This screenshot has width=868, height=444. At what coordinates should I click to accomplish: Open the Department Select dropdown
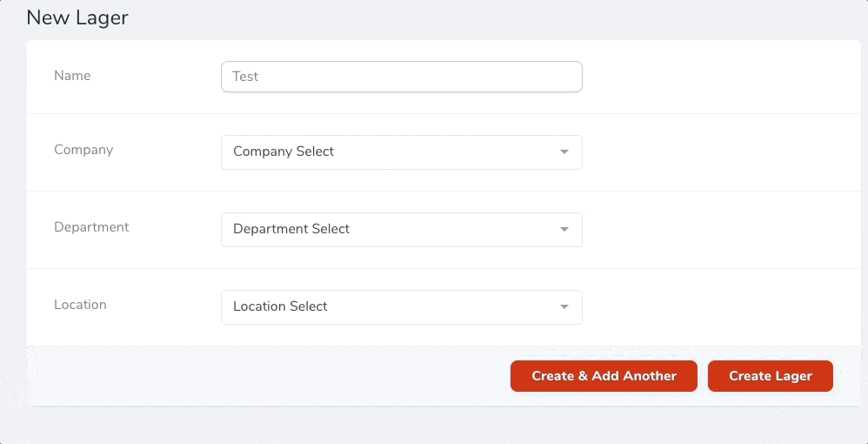click(x=401, y=230)
